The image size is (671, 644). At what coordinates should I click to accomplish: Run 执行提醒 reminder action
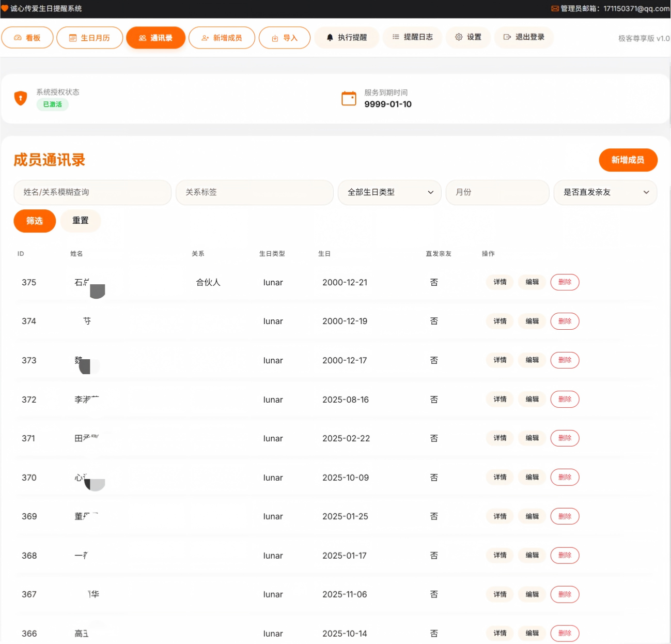pyautogui.click(x=347, y=37)
